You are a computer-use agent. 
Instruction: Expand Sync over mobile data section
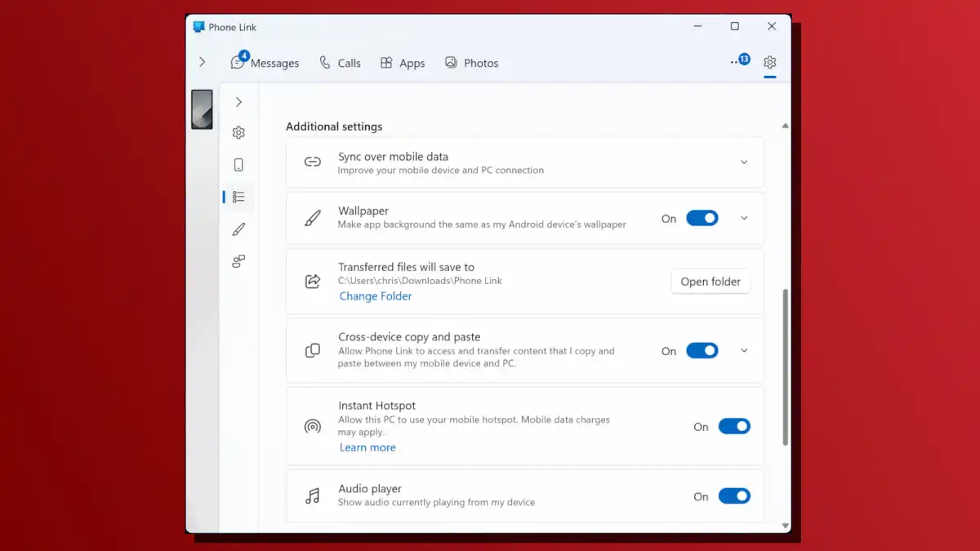[744, 162]
